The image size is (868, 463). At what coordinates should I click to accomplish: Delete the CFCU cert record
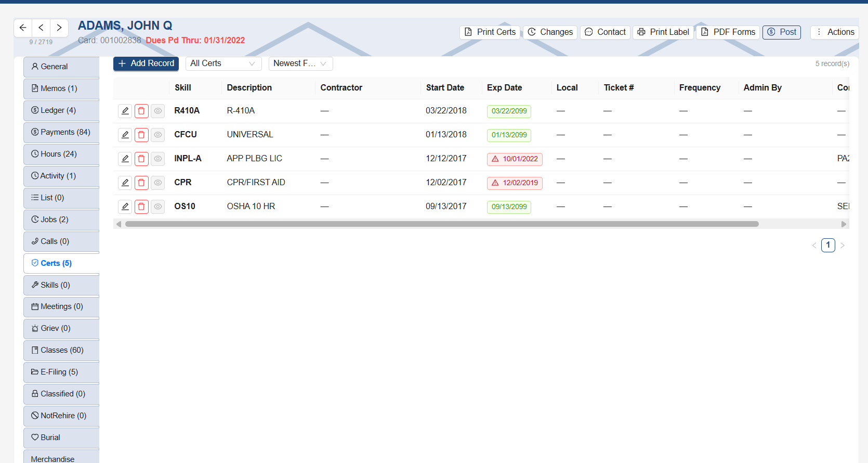(x=141, y=135)
